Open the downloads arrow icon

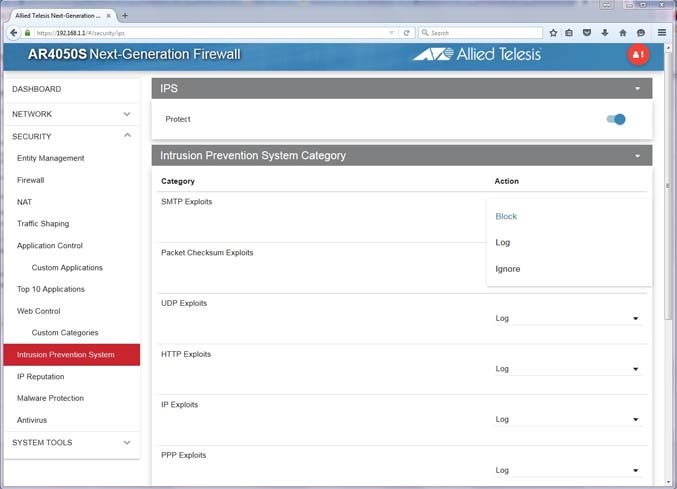click(604, 33)
